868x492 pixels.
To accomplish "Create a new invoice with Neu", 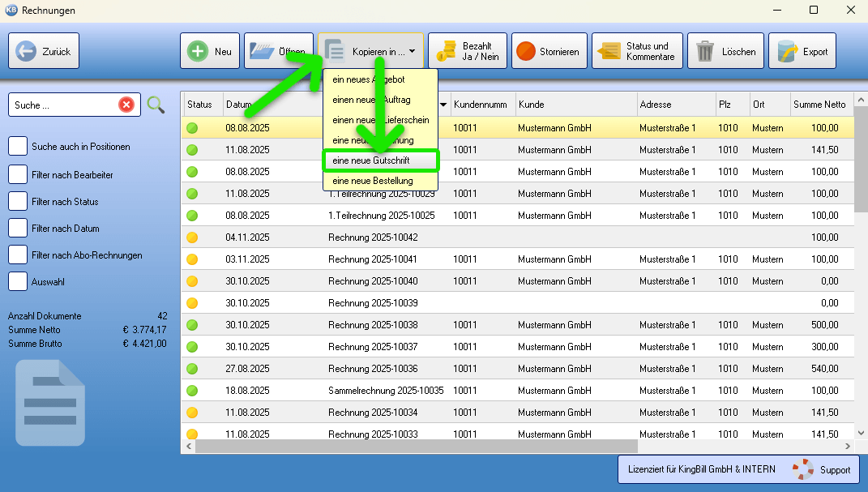I will 210,51.
